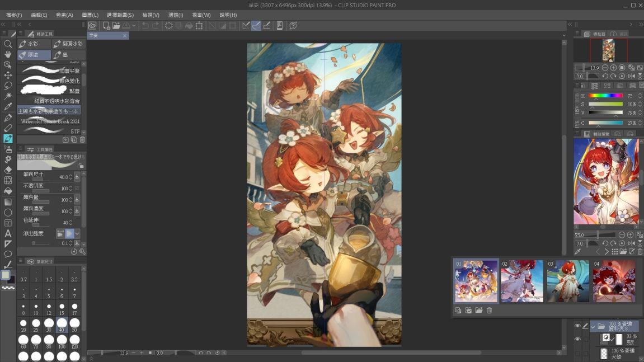Duplicate the selected sub tool
644x362 pixels.
pyautogui.click(x=74, y=140)
